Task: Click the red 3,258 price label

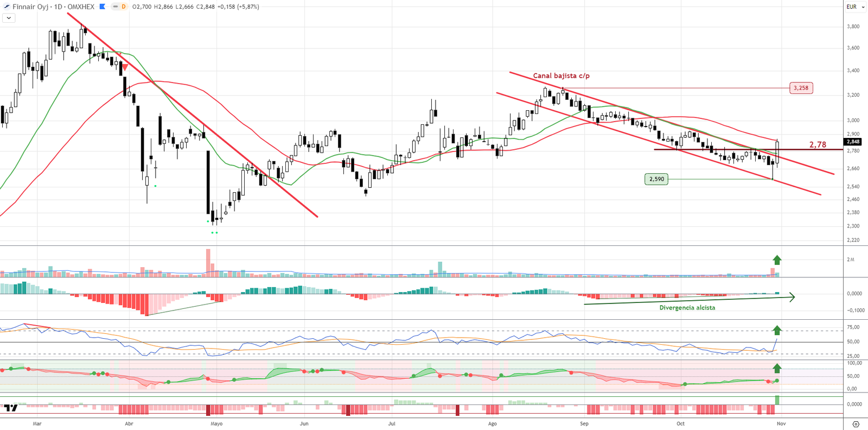Action: point(801,88)
